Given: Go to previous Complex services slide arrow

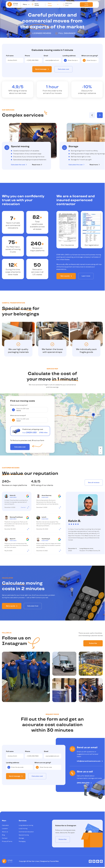Looking at the screenshot, I should click(x=92, y=115).
